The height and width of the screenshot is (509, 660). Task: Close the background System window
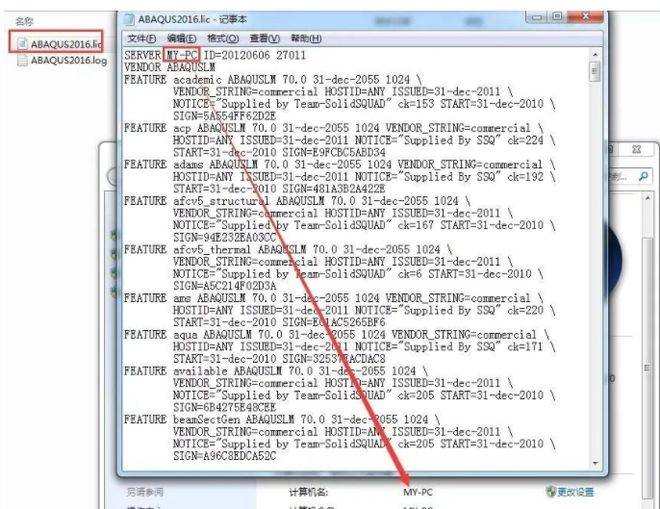pos(636,149)
